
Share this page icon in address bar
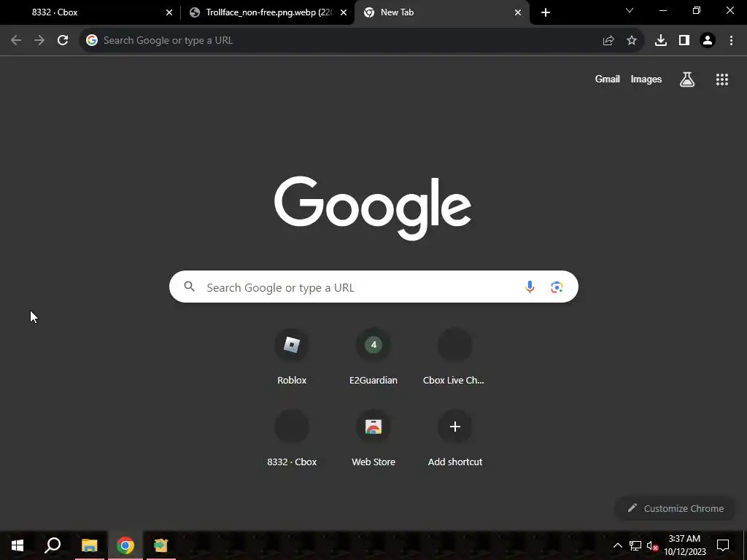coord(608,41)
